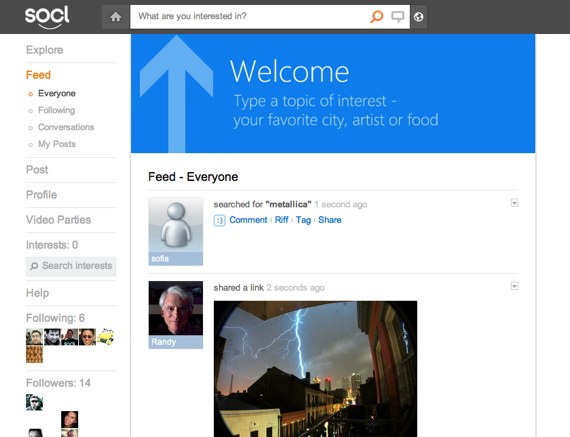
Task: Click the "Feed - Everyone" heading
Action: [193, 177]
